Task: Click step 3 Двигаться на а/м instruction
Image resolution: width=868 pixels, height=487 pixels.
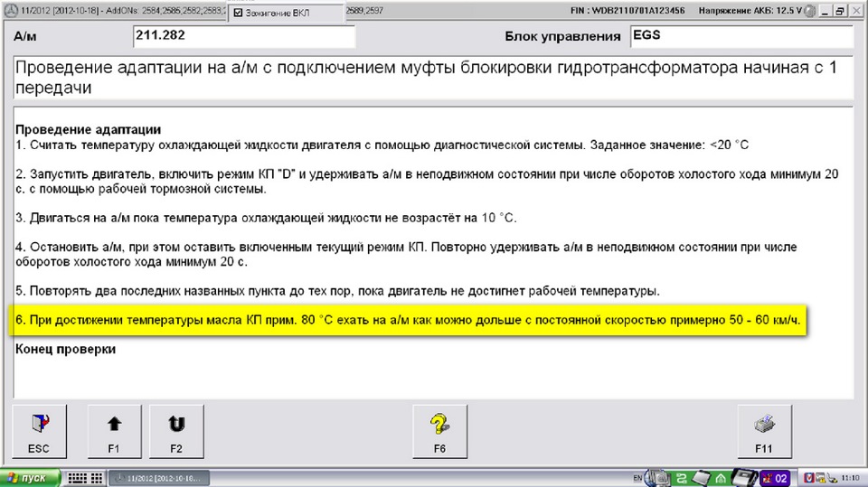Action: click(x=266, y=218)
